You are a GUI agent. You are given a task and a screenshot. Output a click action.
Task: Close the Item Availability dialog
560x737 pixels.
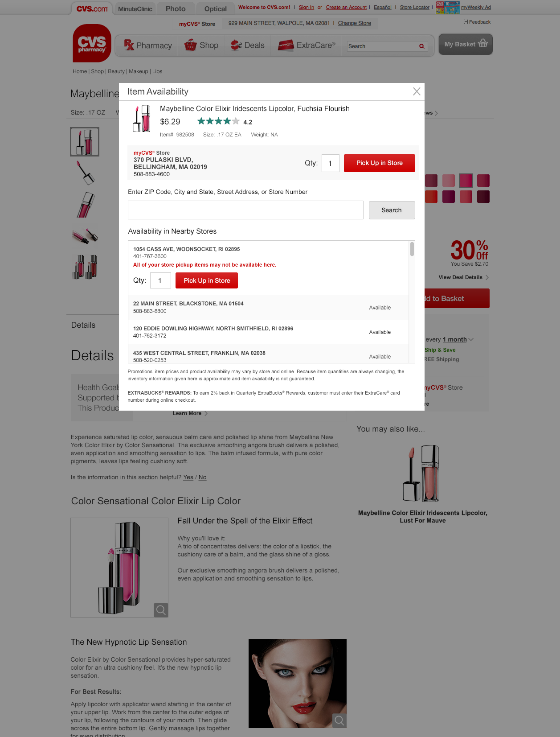(x=417, y=91)
